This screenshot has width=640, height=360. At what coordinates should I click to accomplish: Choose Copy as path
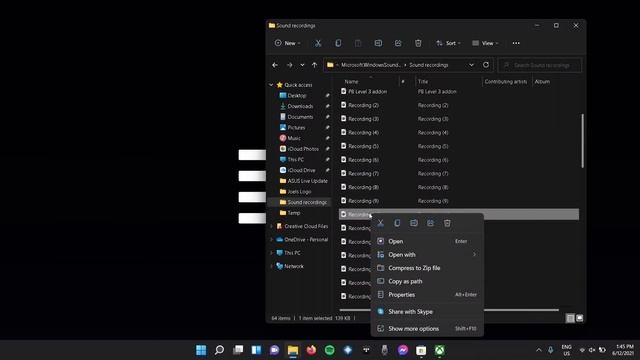tap(427, 281)
